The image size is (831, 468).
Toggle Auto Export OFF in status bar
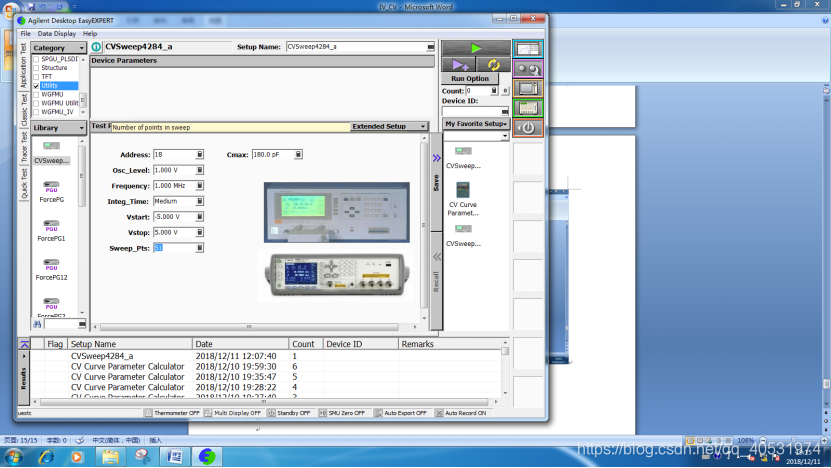point(401,413)
